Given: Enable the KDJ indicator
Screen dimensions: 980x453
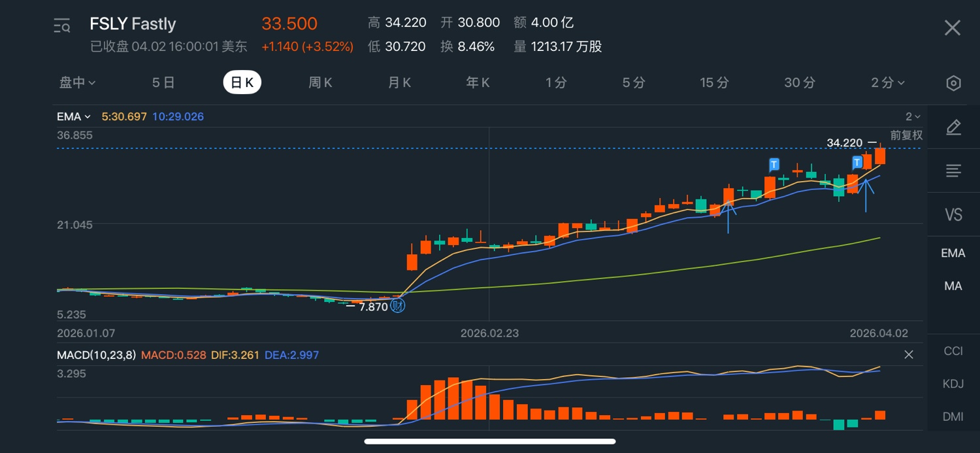Looking at the screenshot, I should 953,384.
